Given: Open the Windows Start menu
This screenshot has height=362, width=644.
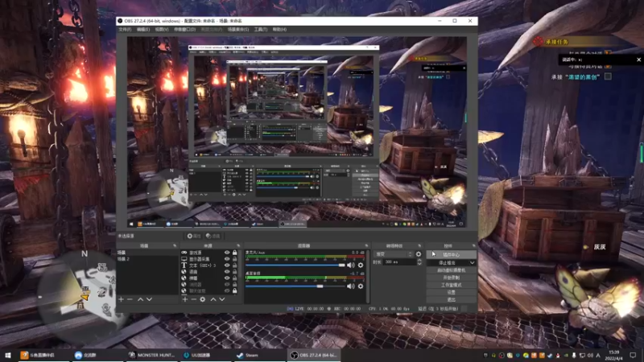Looking at the screenshot, I should pyautogui.click(x=8, y=355).
